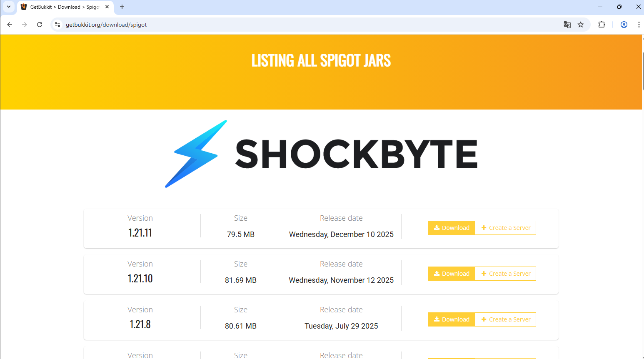Download Spigot version 1.21.10

(452, 274)
